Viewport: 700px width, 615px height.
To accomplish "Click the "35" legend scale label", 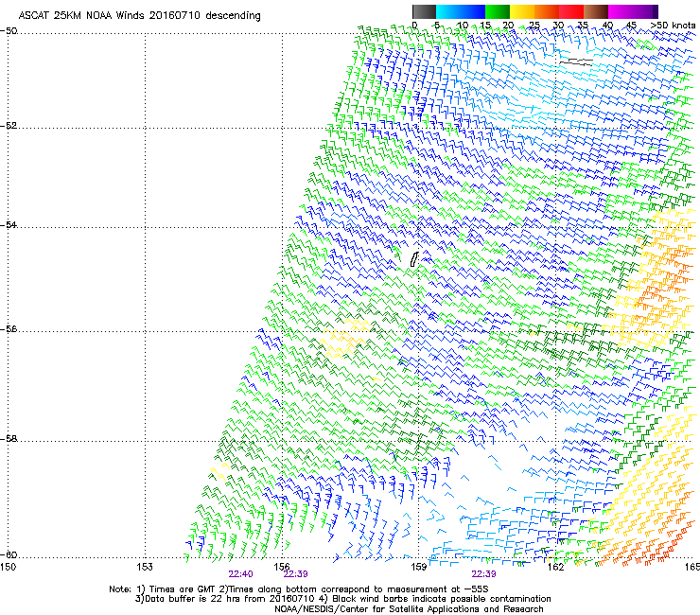I will tap(583, 26).
